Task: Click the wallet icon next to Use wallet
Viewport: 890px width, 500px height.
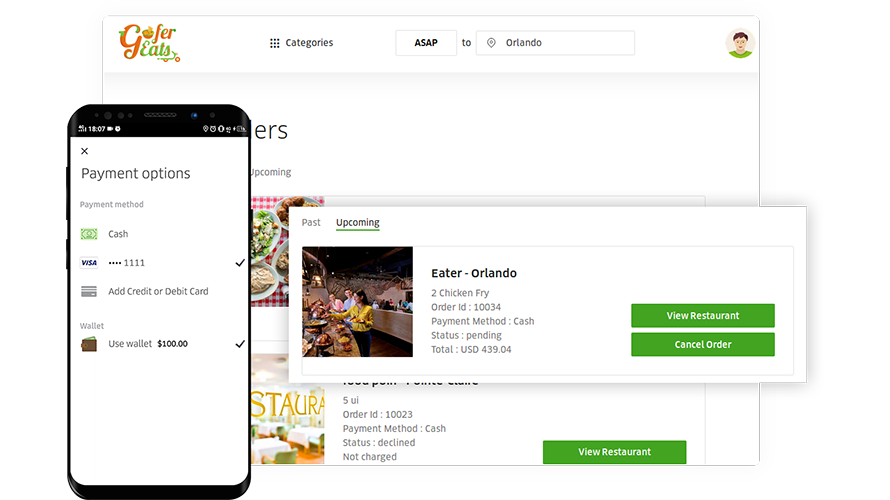Action: click(x=89, y=344)
